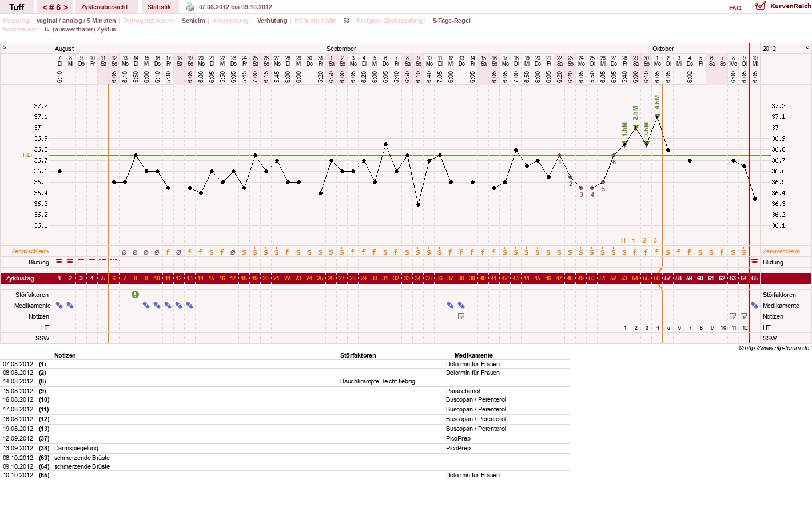The width and height of the screenshot is (812, 515).
Task: Click the 14.08.2012 Bauchkrämpfe, leicht fiebrig entry
Action: pyautogui.click(x=377, y=381)
